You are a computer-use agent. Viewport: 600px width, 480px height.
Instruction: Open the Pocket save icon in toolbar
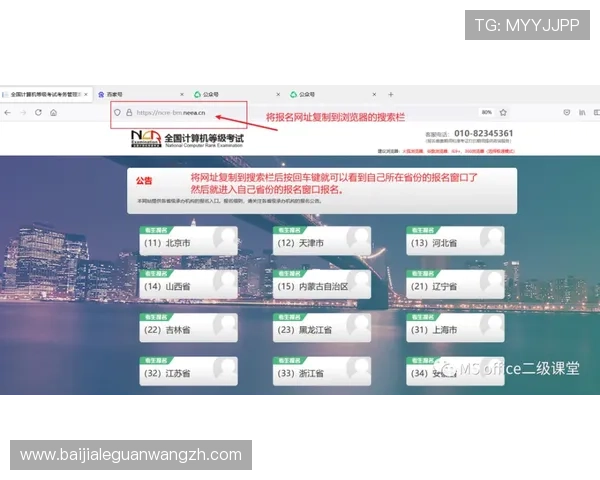click(x=567, y=113)
